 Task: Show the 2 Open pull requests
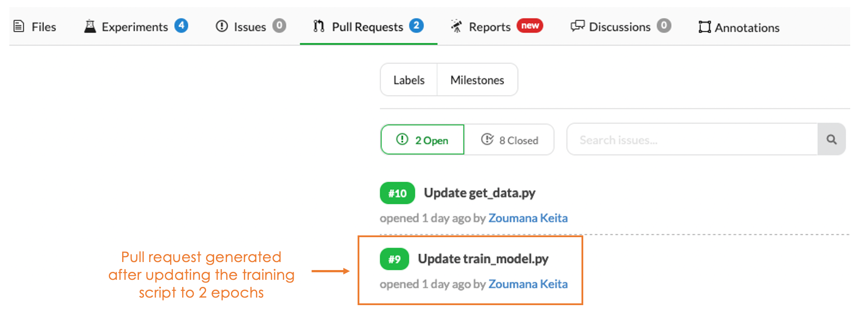[x=422, y=140]
